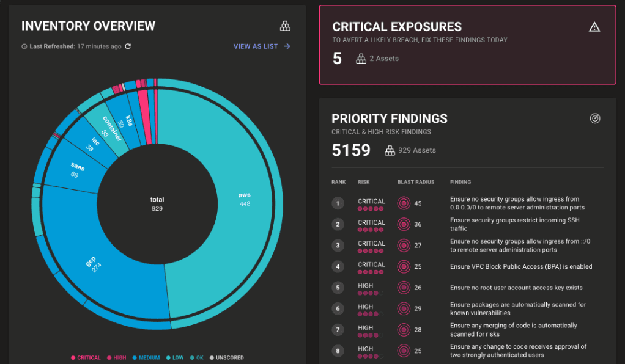The height and width of the screenshot is (364, 625).
Task: Click the clock icon before Last Refreshed
Action: pyautogui.click(x=24, y=46)
